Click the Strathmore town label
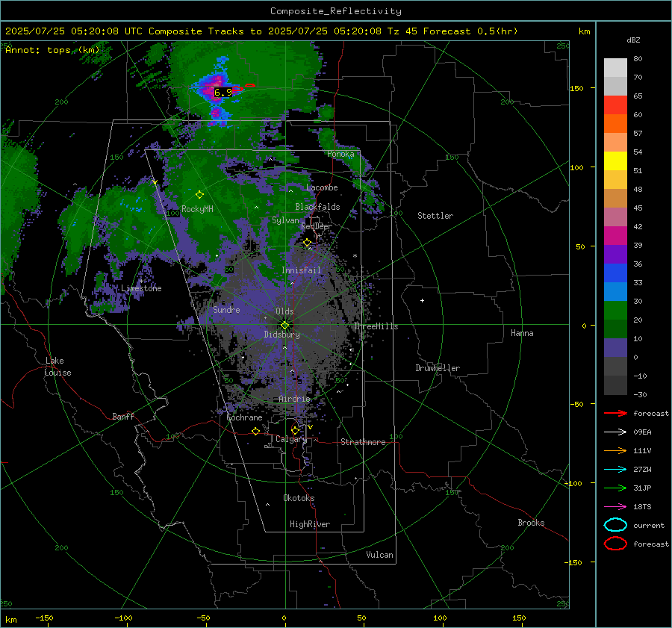672x628 pixels. point(363,442)
